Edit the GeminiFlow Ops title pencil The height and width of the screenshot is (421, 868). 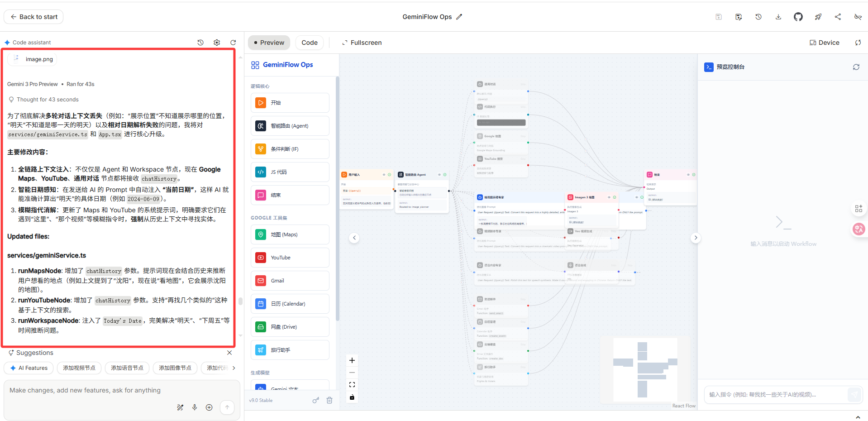(459, 17)
